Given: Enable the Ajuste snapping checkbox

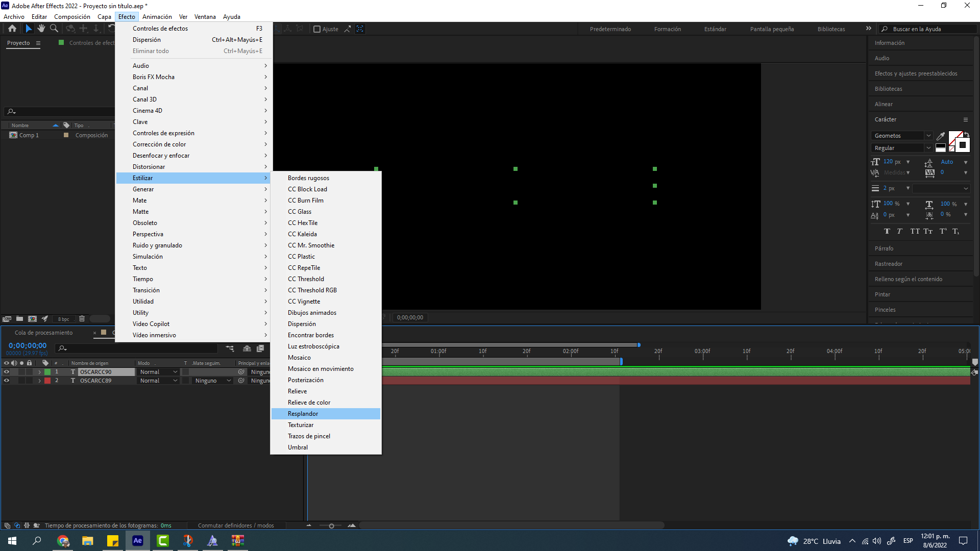Looking at the screenshot, I should (317, 29).
